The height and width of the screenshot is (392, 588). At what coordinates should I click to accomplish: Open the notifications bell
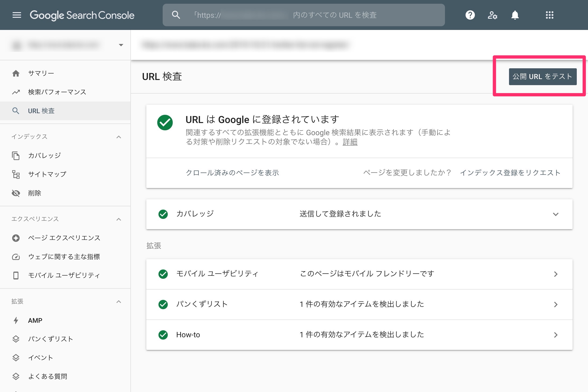coord(515,15)
